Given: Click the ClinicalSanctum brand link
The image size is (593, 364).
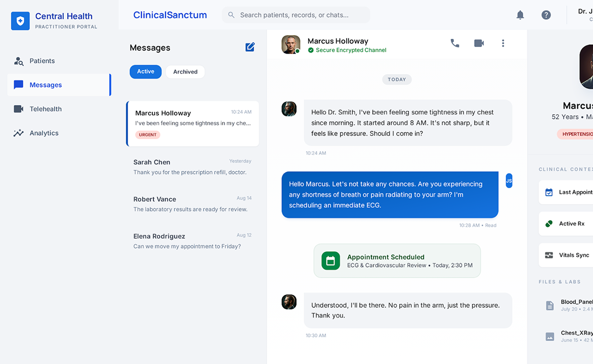Looking at the screenshot, I should coord(170,15).
